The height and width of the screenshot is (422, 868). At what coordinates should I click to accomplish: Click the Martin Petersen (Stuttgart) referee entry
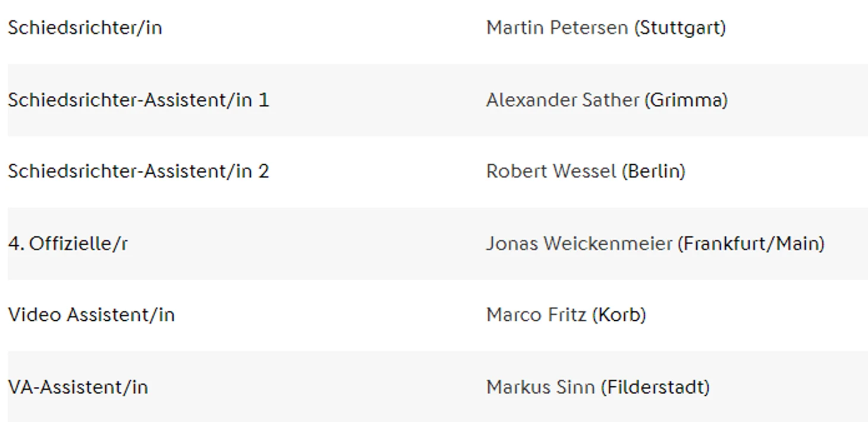click(606, 28)
